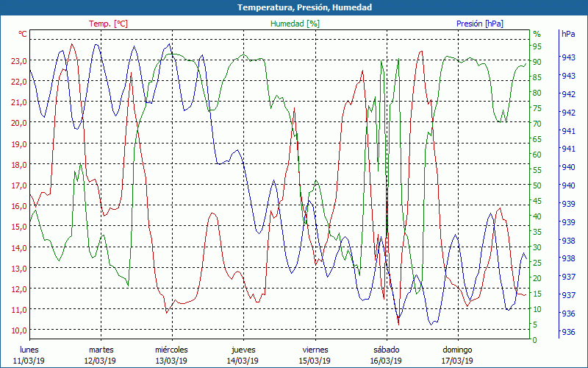Screen dimensions: 588x368
Task: Click the "lunes" day label
Action: pyautogui.click(x=29, y=350)
